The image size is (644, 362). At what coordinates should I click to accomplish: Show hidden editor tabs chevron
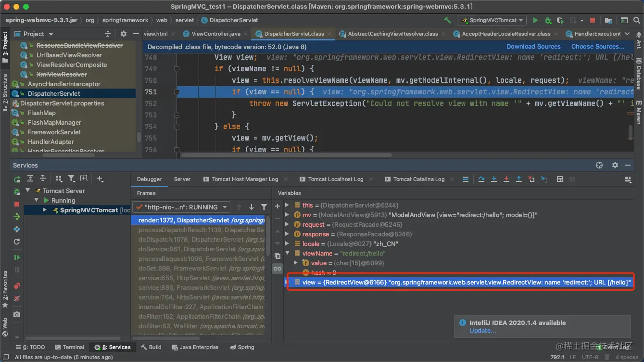tap(628, 34)
